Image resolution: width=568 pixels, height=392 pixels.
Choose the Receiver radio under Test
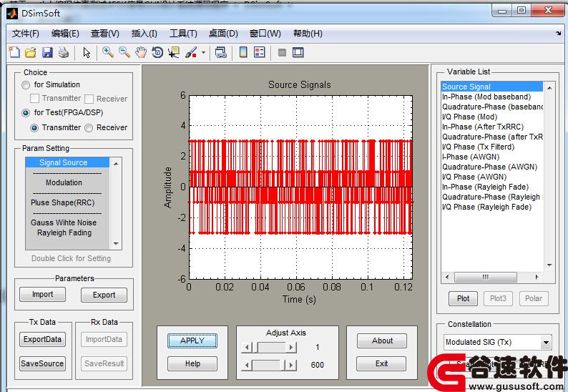click(89, 128)
